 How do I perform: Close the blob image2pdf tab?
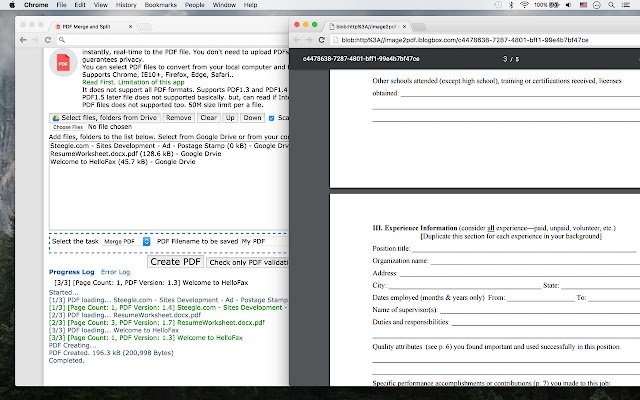[x=404, y=27]
